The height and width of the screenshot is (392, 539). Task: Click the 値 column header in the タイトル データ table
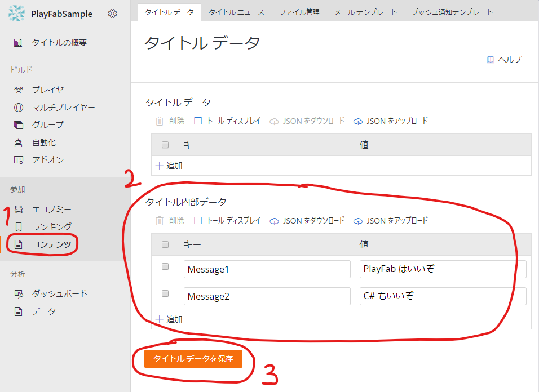coord(364,145)
